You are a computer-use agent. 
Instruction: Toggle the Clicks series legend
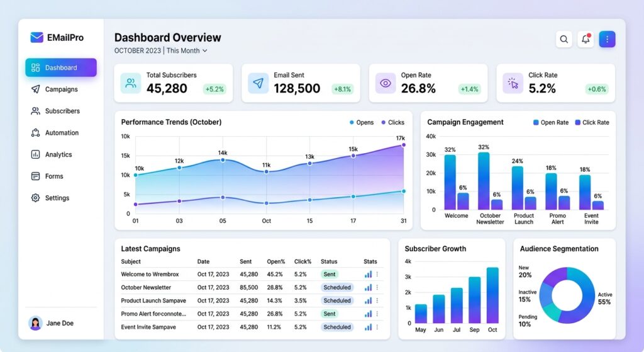tap(392, 123)
